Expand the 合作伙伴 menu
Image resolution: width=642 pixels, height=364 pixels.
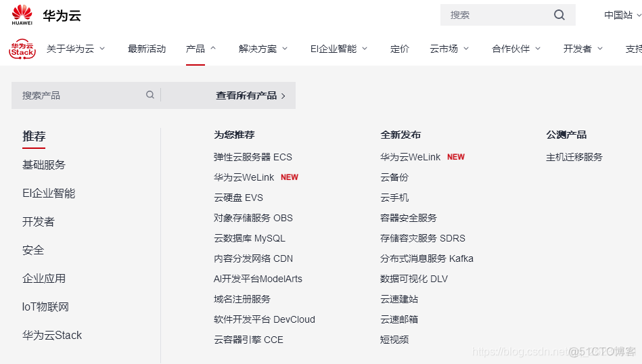516,49
